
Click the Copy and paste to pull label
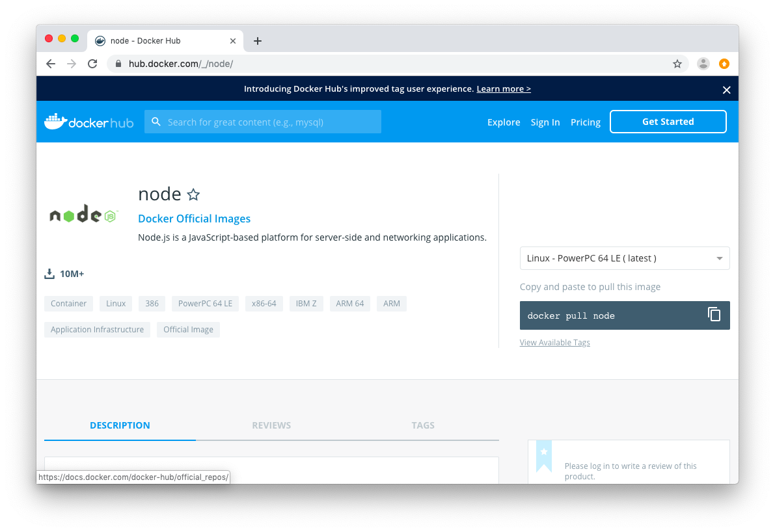[x=590, y=287]
